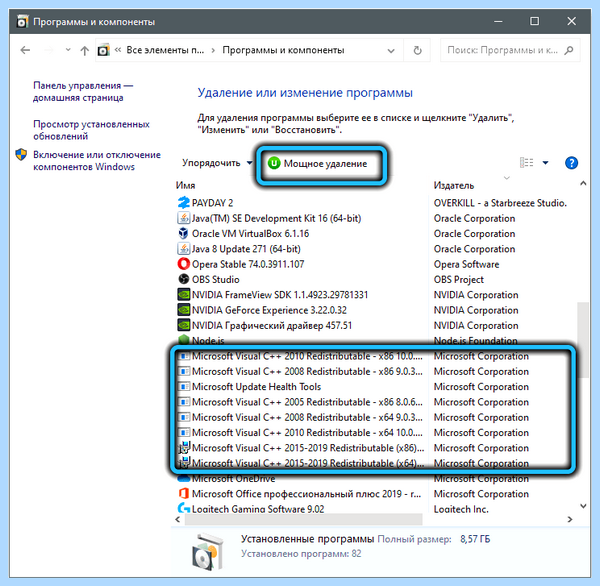The height and width of the screenshot is (586, 600).
Task: Change the list view layout icon
Action: (x=526, y=163)
